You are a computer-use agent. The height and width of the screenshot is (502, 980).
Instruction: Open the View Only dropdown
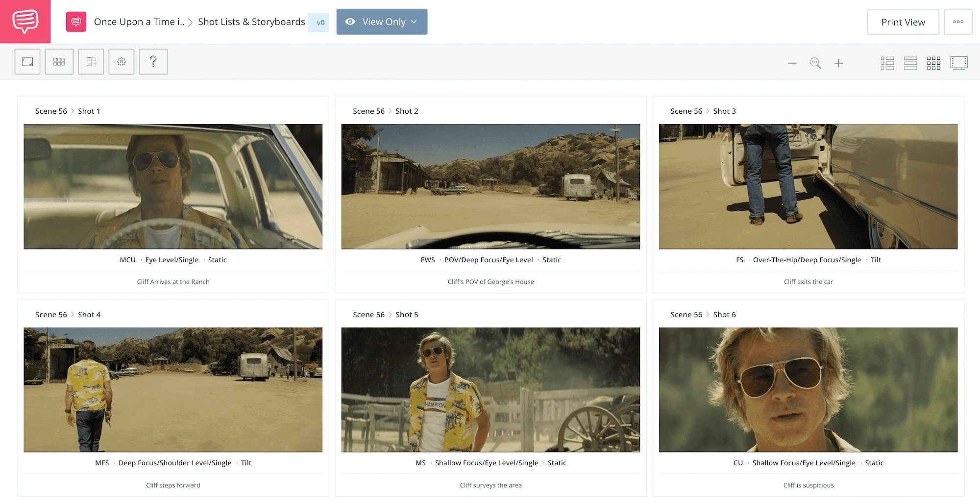tap(382, 22)
